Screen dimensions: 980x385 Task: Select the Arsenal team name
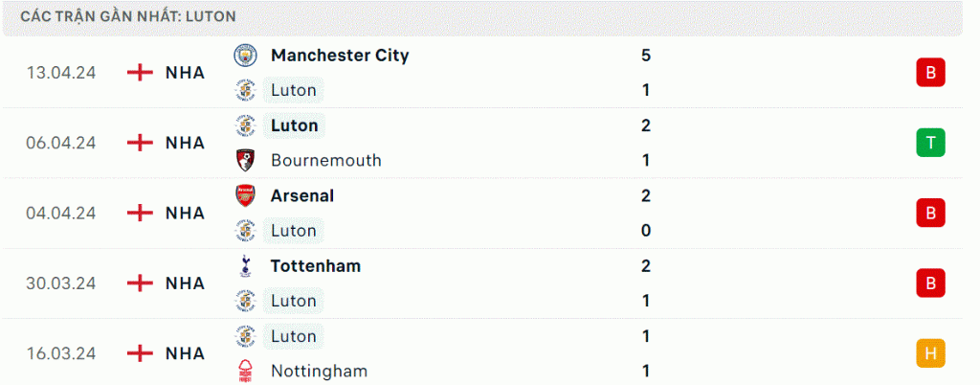(x=302, y=196)
